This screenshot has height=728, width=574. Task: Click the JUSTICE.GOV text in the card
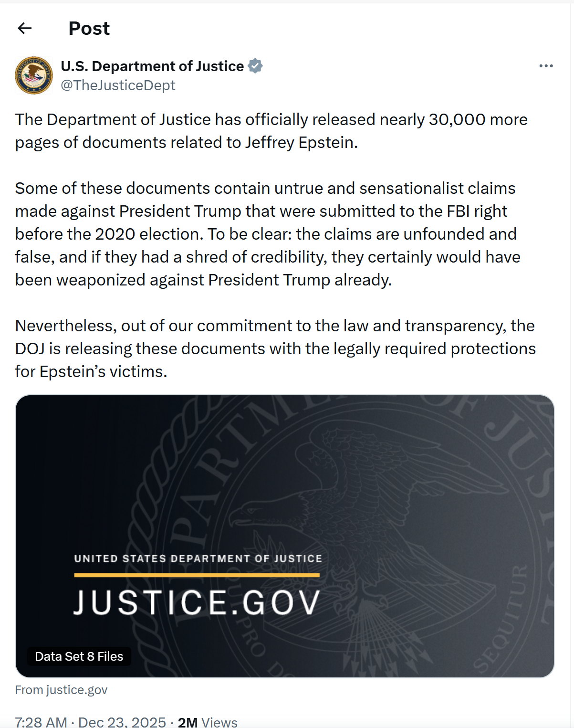tap(197, 602)
